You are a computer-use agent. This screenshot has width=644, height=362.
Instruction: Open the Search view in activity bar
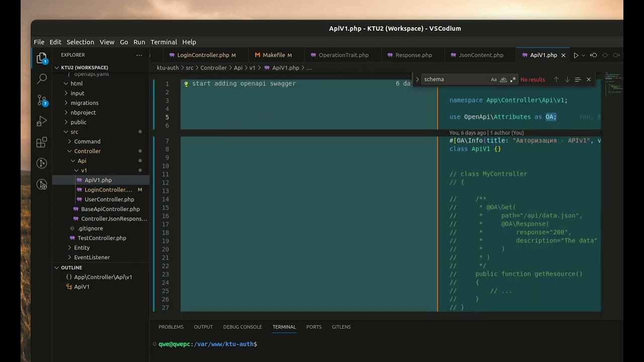point(42,78)
